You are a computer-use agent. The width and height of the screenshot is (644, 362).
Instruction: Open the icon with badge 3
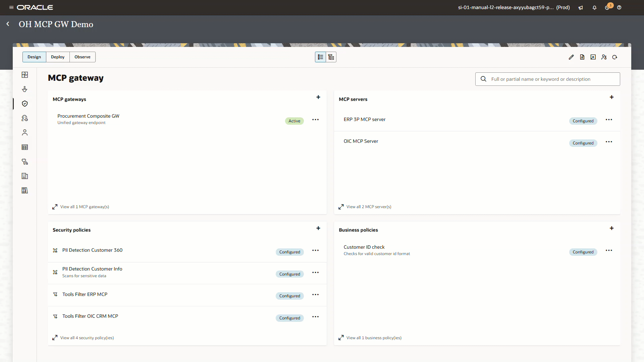pyautogui.click(x=608, y=7)
